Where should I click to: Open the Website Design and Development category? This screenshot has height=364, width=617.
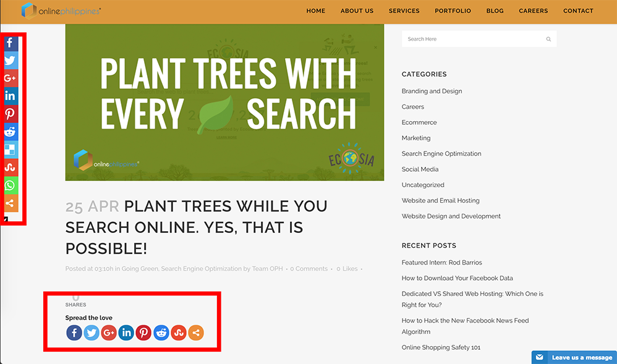pos(451,216)
